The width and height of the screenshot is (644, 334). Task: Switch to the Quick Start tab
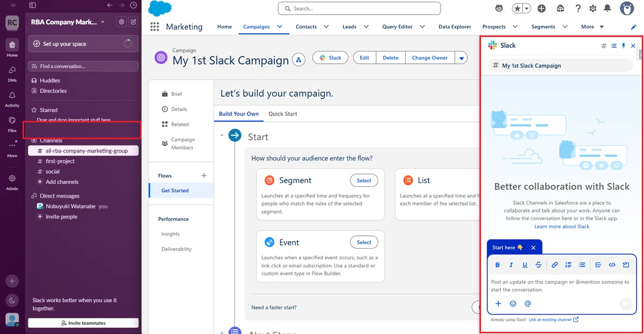283,114
